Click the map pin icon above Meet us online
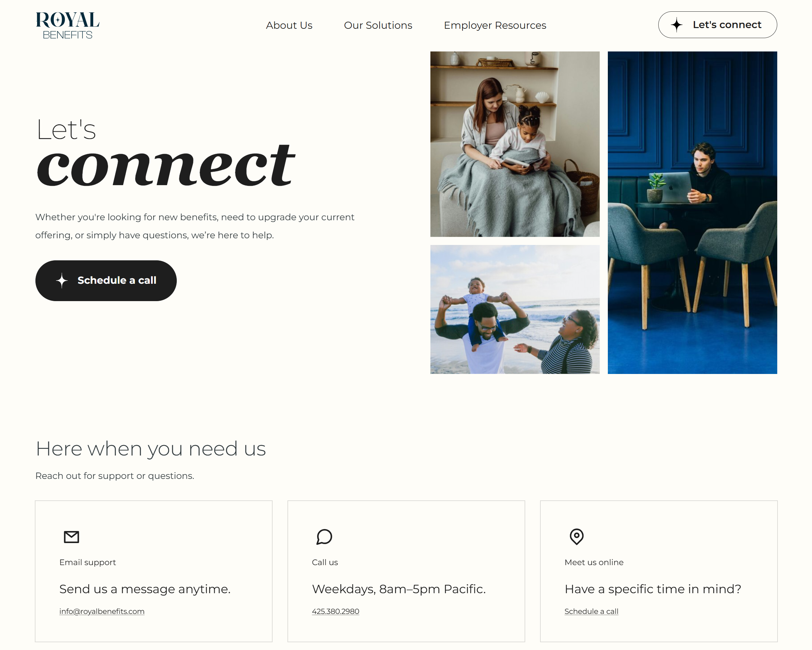 (577, 537)
